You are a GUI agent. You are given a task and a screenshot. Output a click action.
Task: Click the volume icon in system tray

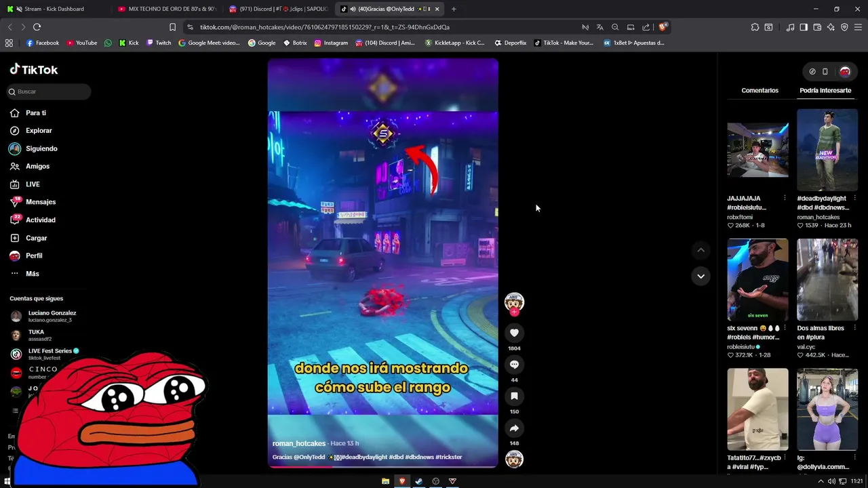[x=831, y=481]
